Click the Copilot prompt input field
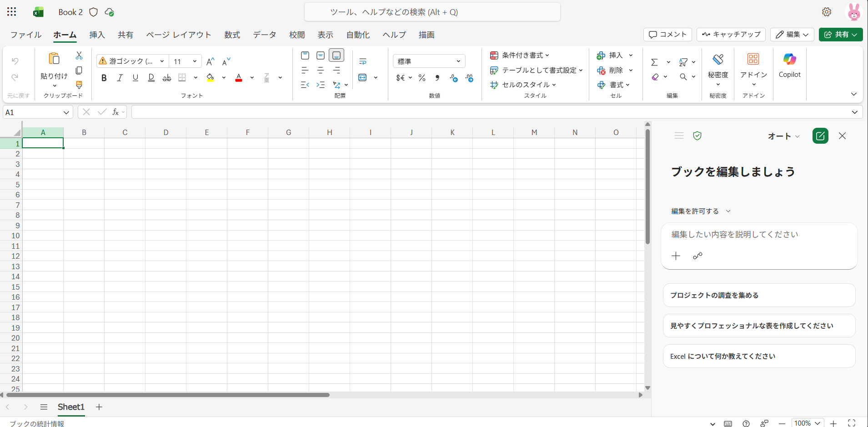The image size is (868, 427). (x=758, y=235)
